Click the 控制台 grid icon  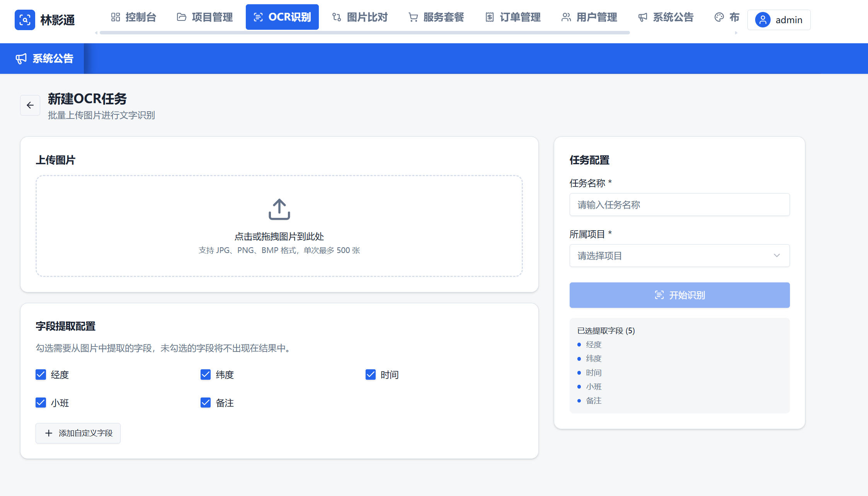(x=116, y=17)
